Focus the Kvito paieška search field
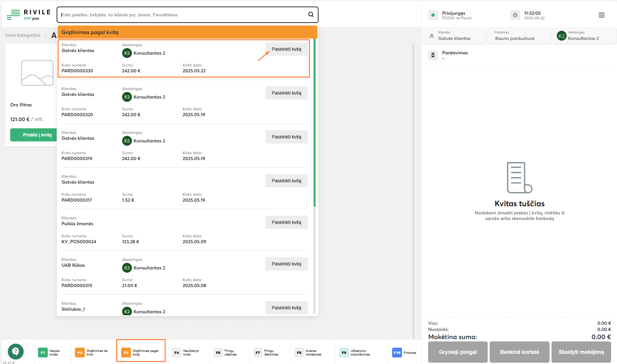The height and width of the screenshot is (364, 617). point(183,15)
